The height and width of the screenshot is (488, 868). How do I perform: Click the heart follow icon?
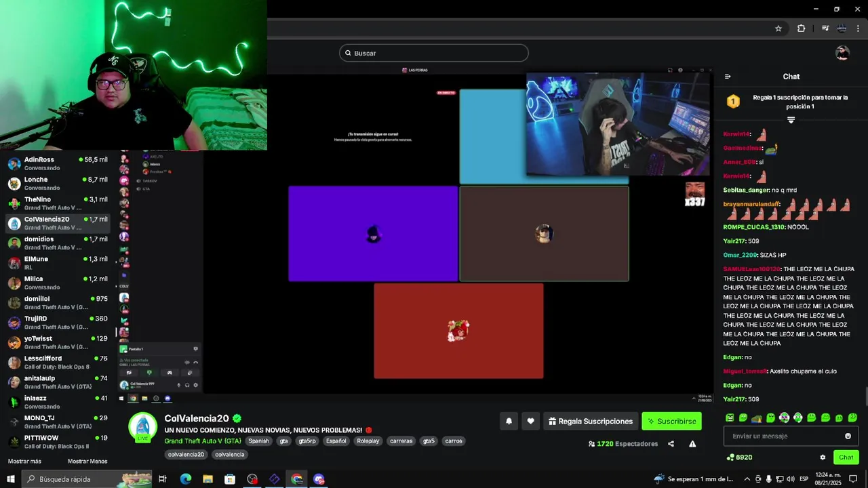(x=530, y=421)
